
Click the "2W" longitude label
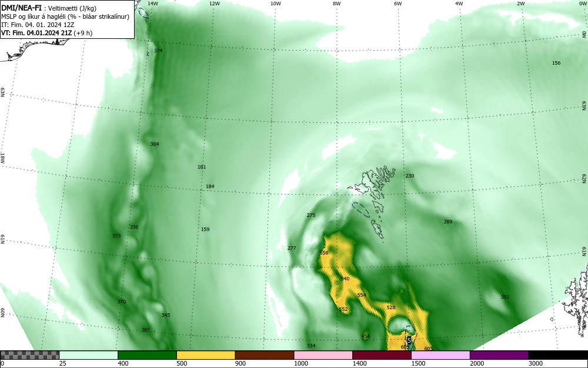coord(520,4)
